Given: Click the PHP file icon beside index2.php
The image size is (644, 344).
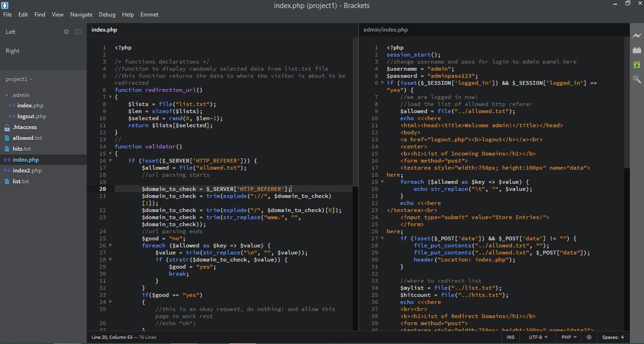Looking at the screenshot, I should click(8, 171).
